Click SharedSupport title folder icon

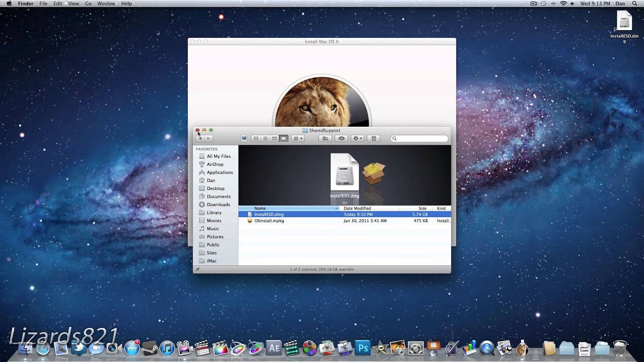305,130
